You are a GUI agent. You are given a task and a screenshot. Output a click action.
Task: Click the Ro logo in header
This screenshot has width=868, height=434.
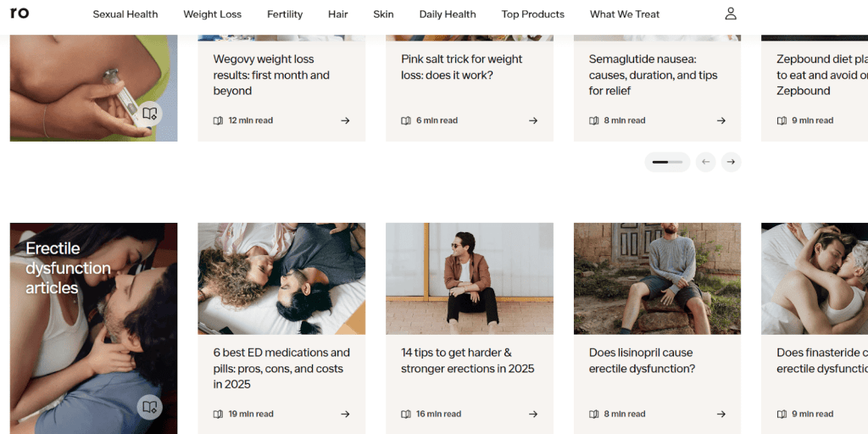pyautogui.click(x=19, y=13)
